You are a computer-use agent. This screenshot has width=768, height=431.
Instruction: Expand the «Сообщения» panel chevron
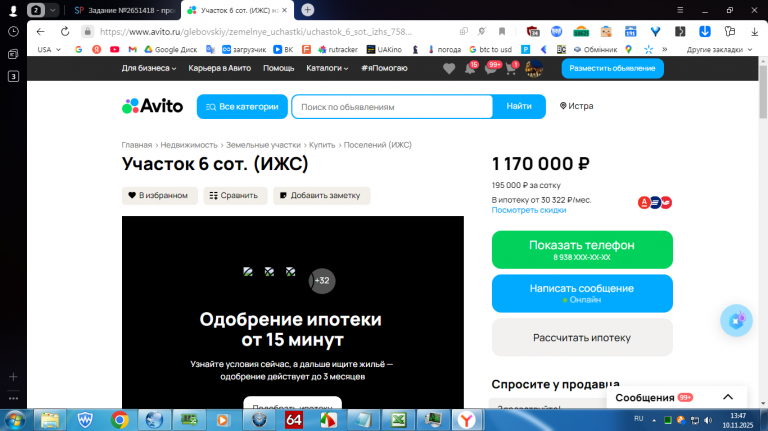click(x=728, y=397)
